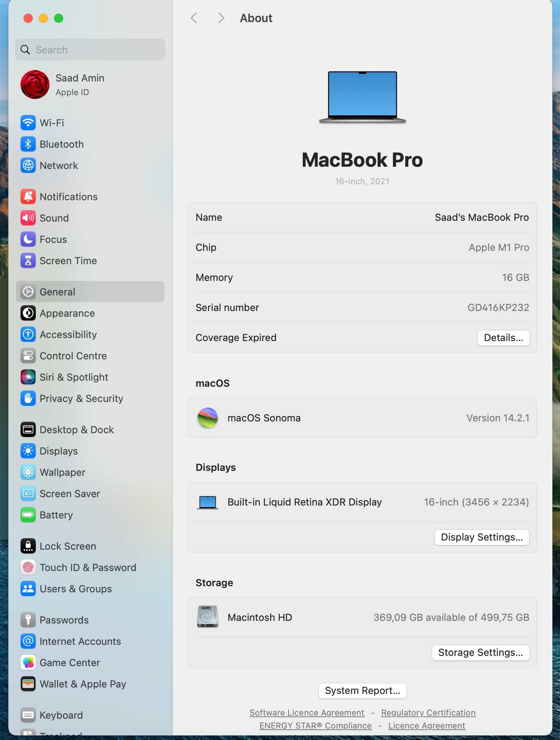Open Privacy & Security hand icon
Screen dimensions: 560x740
pos(28,399)
